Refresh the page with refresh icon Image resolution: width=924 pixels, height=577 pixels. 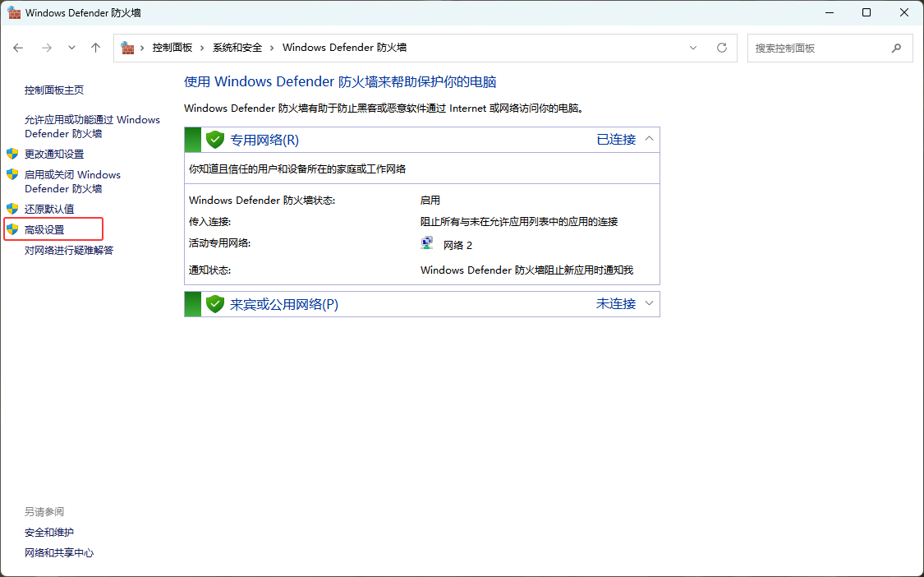click(x=722, y=48)
